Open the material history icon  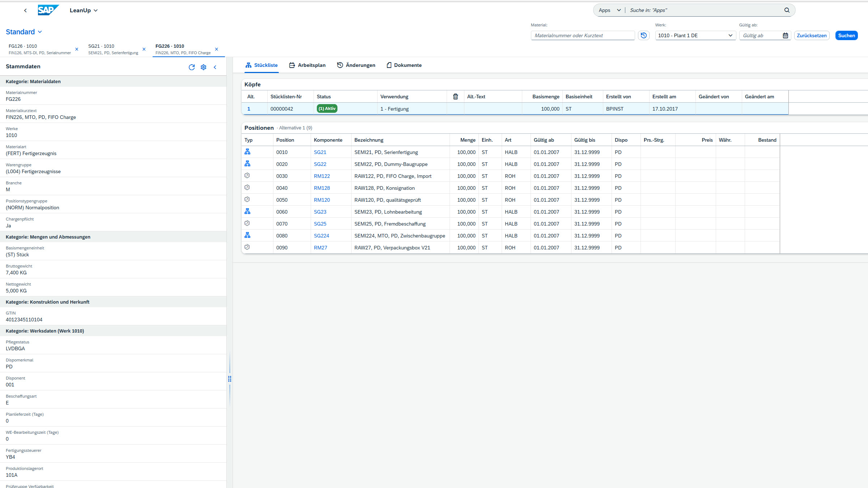coord(644,35)
